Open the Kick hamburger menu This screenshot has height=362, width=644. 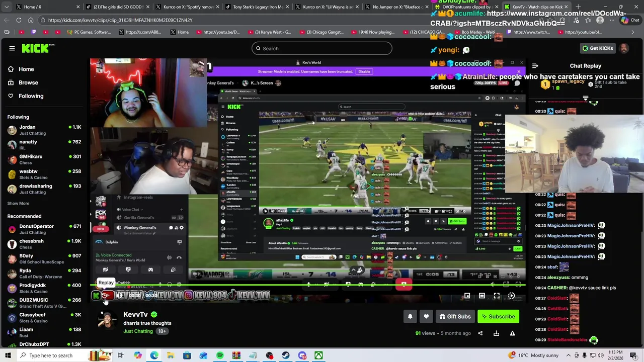click(12, 48)
